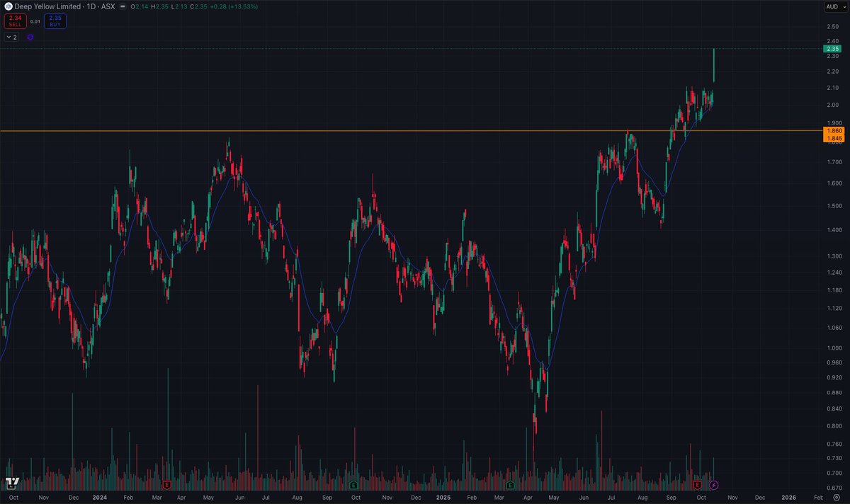Expand the chevron next to the number 2
The height and width of the screenshot is (504, 850).
pyautogui.click(x=8, y=37)
